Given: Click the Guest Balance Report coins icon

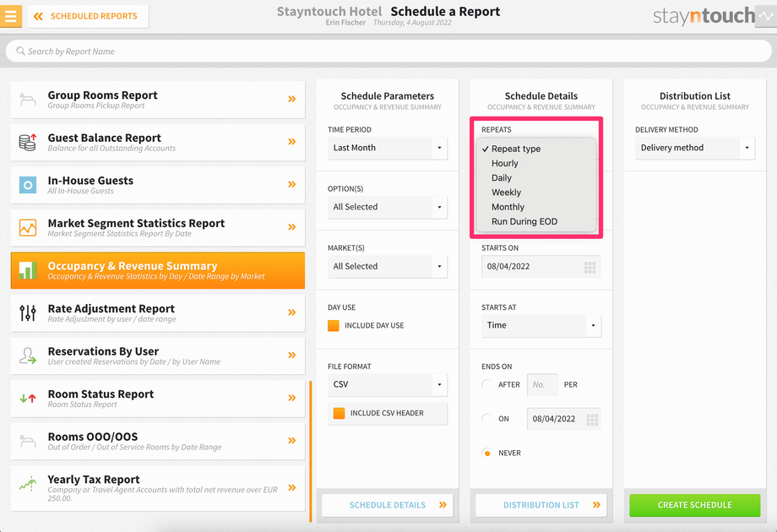Looking at the screenshot, I should (x=28, y=142).
